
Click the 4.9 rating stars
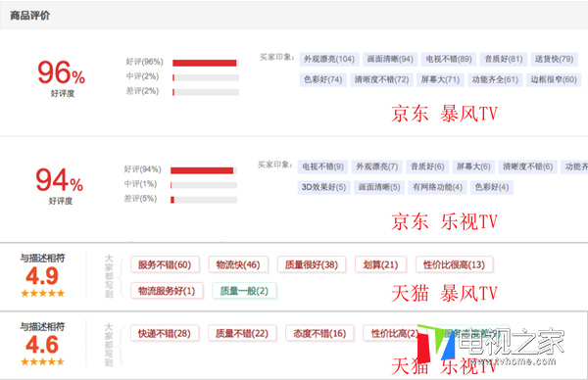pos(43,293)
